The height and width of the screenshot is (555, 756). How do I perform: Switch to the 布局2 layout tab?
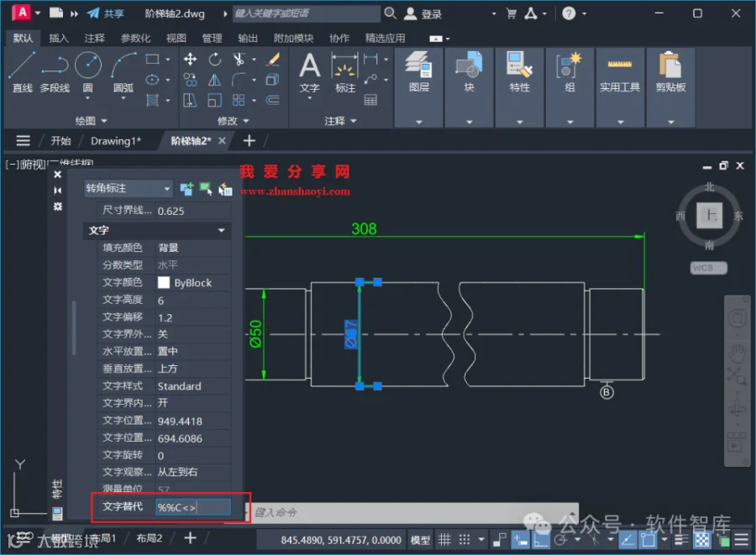pyautogui.click(x=149, y=538)
